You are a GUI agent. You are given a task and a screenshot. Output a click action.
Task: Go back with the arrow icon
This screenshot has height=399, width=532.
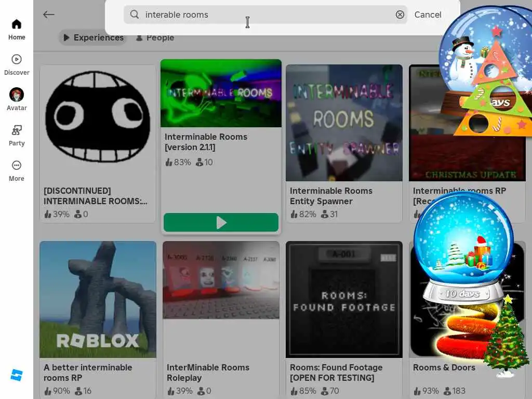48,14
